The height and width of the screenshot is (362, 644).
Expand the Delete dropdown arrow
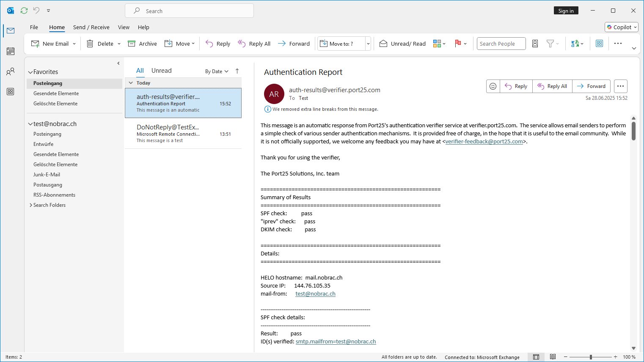pos(119,44)
